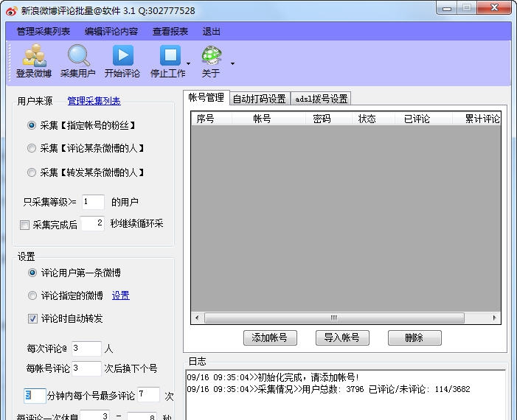
Task: Click the 登录微博 login toolbar icon
Action: click(x=34, y=61)
